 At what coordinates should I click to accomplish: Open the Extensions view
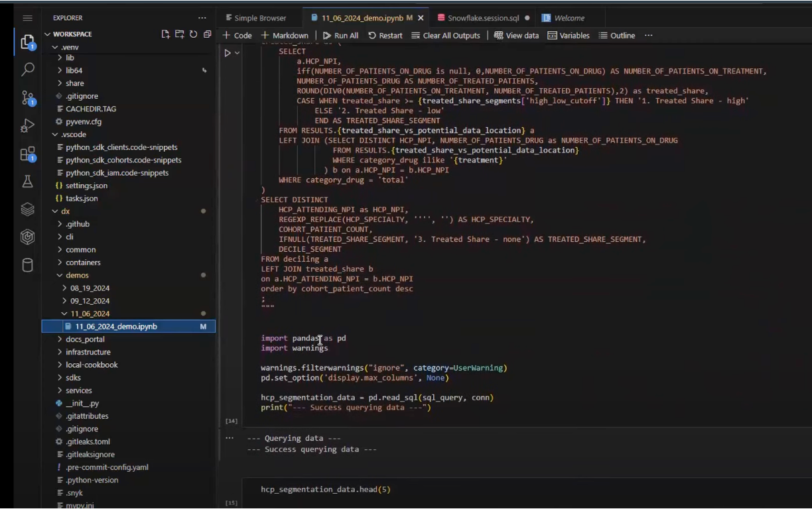point(27,154)
